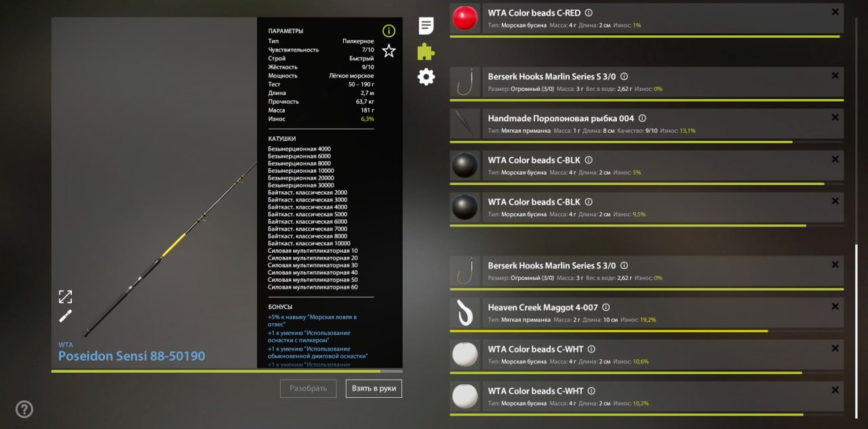Remove Heaven Creek Maggot 4-007 item
868x429 pixels.
(835, 306)
